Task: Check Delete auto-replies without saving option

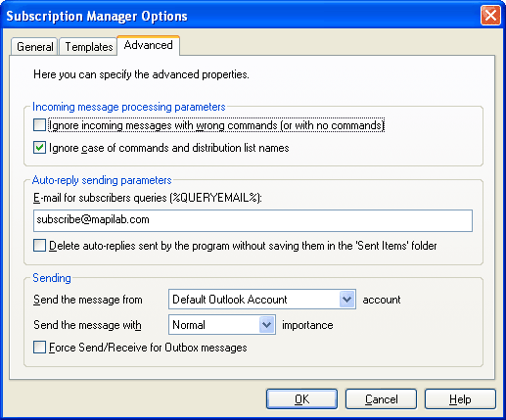Action: [x=39, y=246]
